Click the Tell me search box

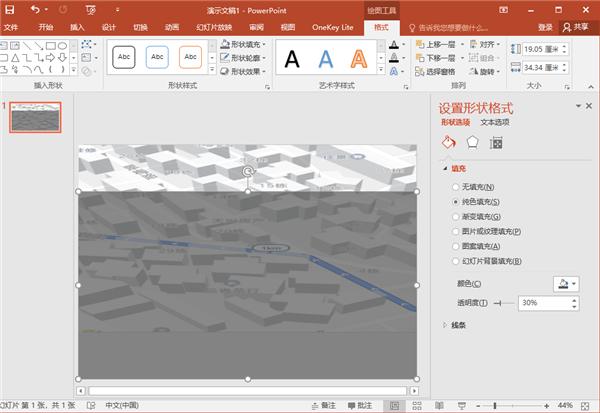pos(449,28)
